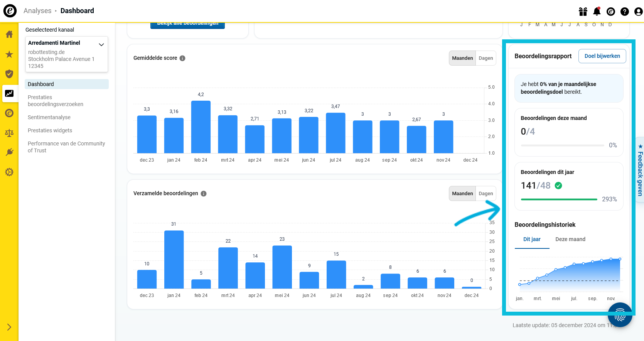Image resolution: width=644 pixels, height=341 pixels.
Task: Open the plug integrations sidebar icon
Action: tap(9, 152)
